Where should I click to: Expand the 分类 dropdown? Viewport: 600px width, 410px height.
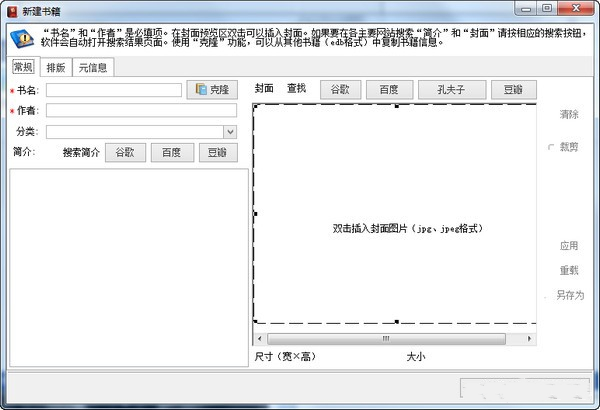point(230,132)
